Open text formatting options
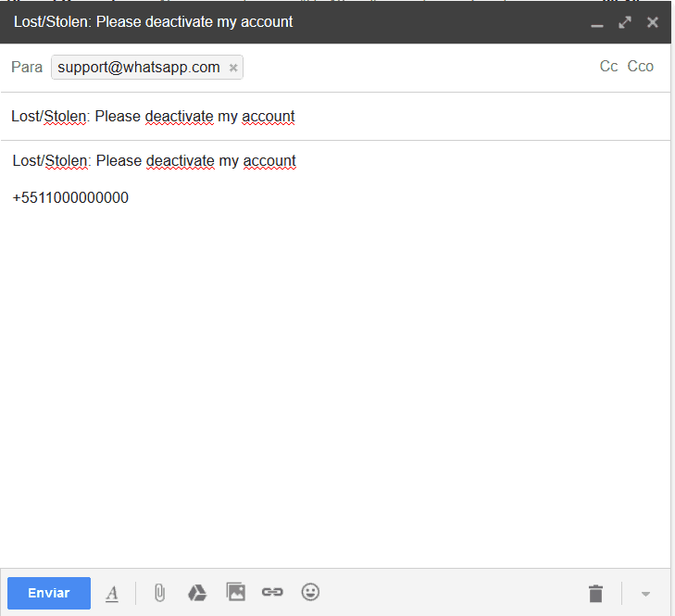Screen dimensions: 675x616 (112, 593)
